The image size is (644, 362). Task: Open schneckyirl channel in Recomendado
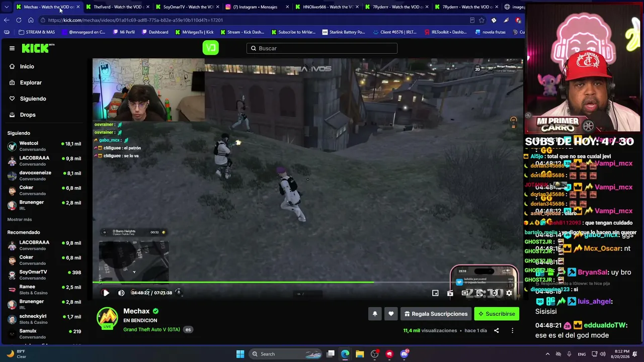[x=44, y=319]
